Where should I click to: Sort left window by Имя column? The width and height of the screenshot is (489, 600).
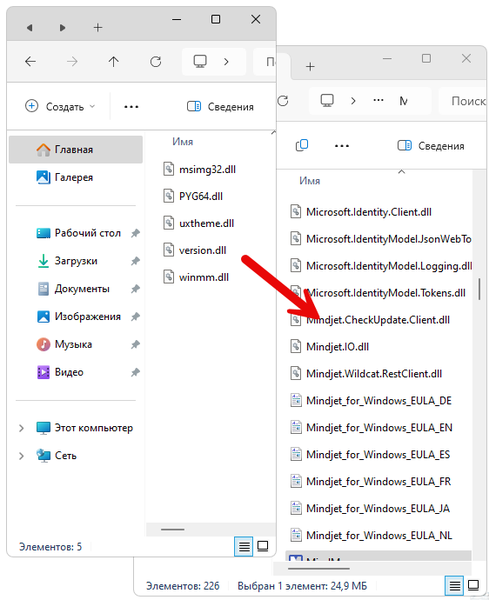pyautogui.click(x=183, y=142)
